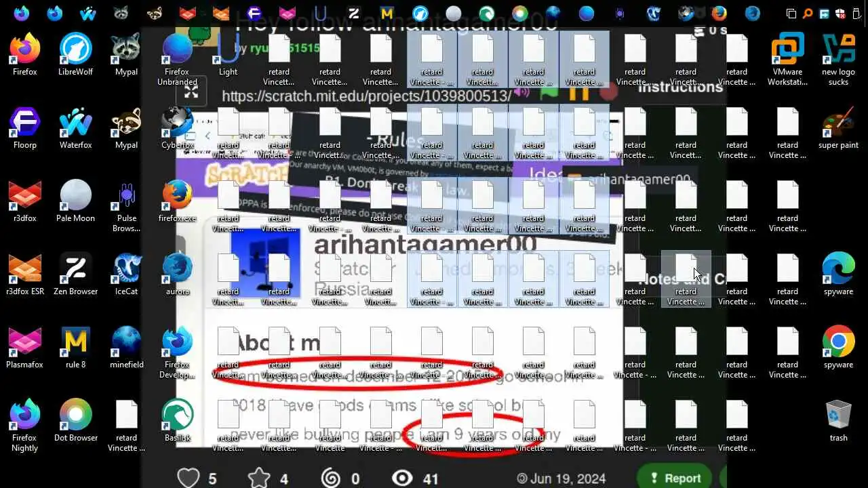
Task: Click the heart love icon showing 5
Action: [x=189, y=478]
